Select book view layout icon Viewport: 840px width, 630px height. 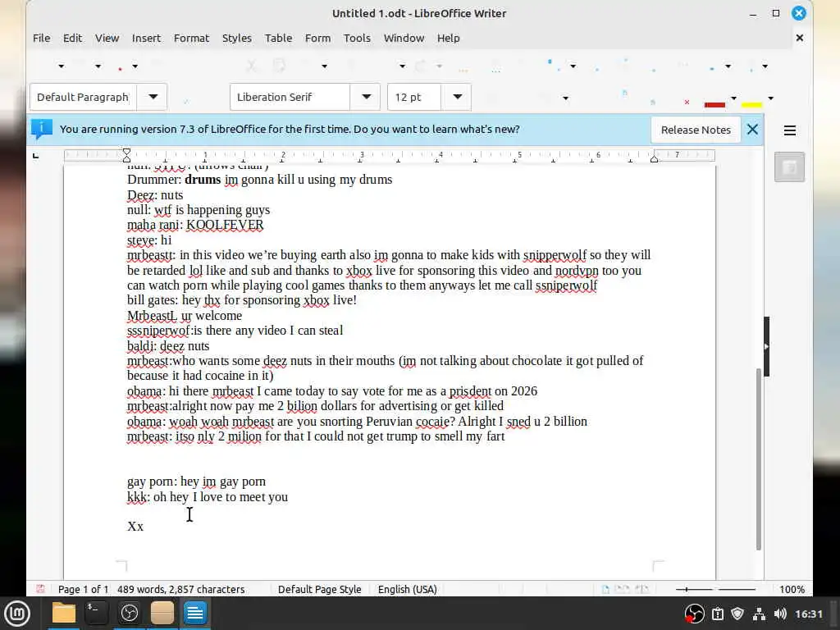click(x=641, y=589)
